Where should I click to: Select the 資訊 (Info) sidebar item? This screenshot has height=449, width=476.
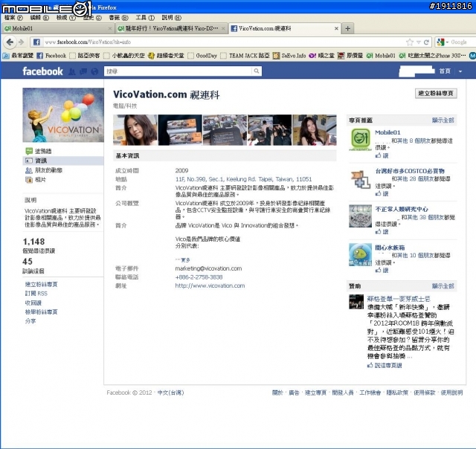63,161
